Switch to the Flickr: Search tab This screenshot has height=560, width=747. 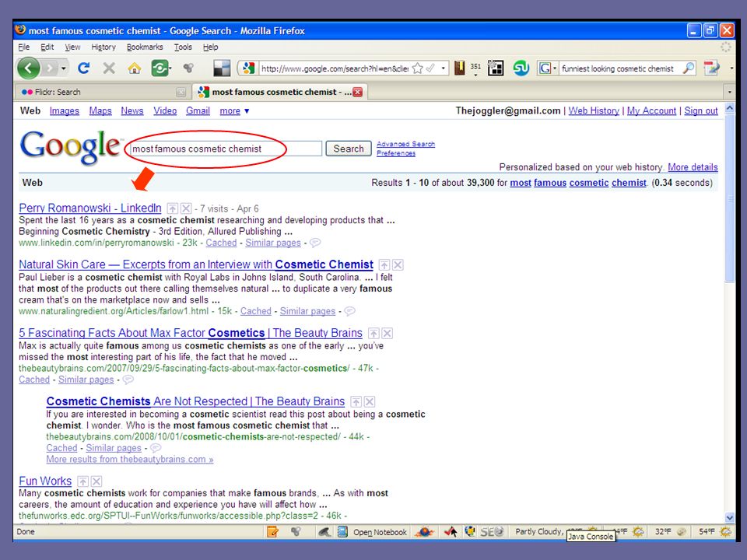click(x=103, y=92)
